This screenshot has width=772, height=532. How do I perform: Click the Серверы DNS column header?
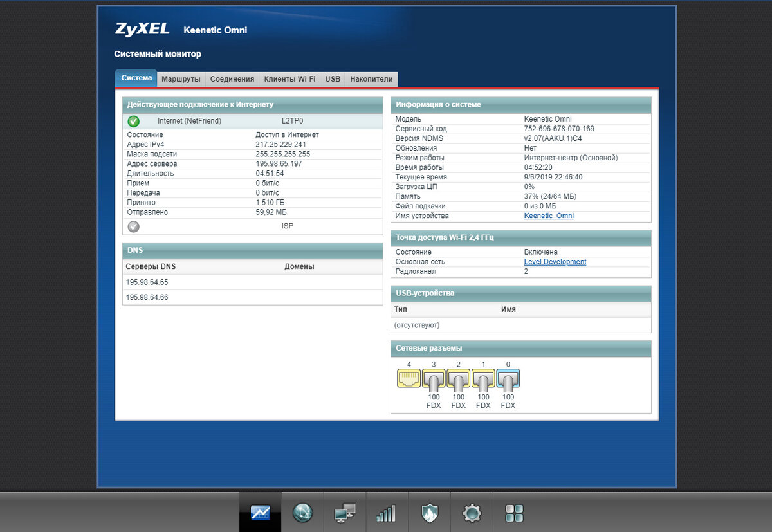pyautogui.click(x=151, y=266)
